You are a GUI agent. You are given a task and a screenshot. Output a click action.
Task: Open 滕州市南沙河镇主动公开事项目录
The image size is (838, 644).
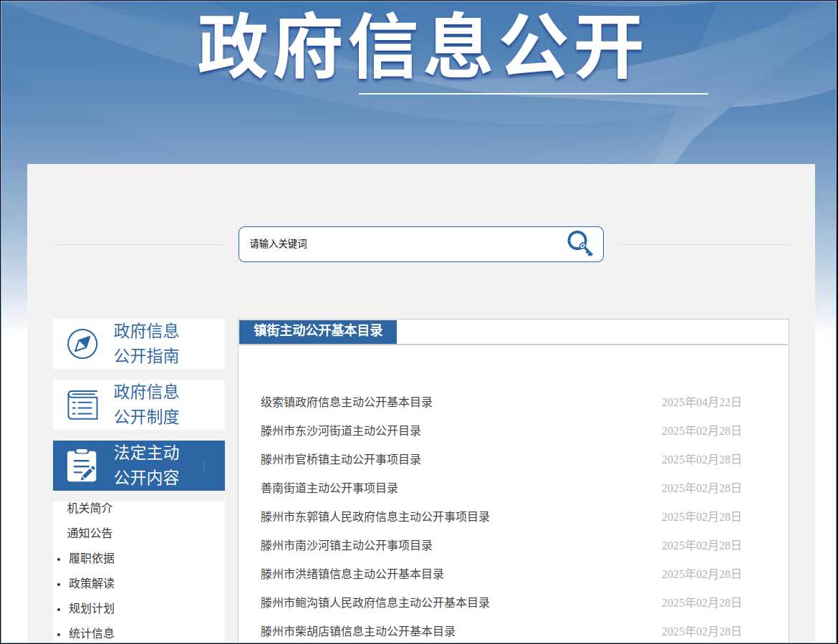[347, 546]
